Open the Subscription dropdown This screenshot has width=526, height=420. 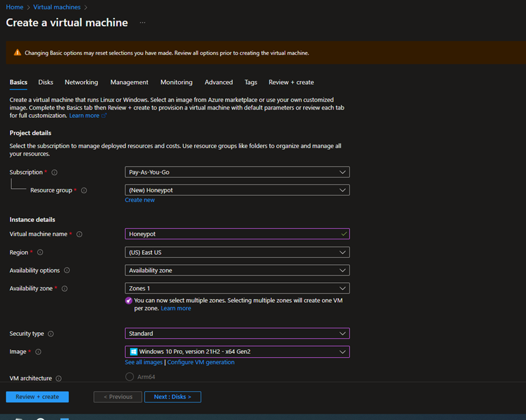click(x=237, y=172)
